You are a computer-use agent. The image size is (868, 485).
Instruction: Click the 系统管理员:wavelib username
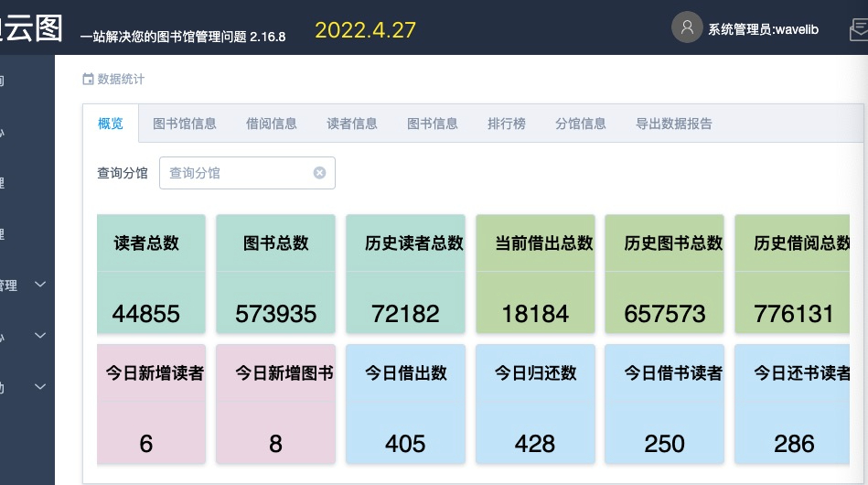[763, 29]
